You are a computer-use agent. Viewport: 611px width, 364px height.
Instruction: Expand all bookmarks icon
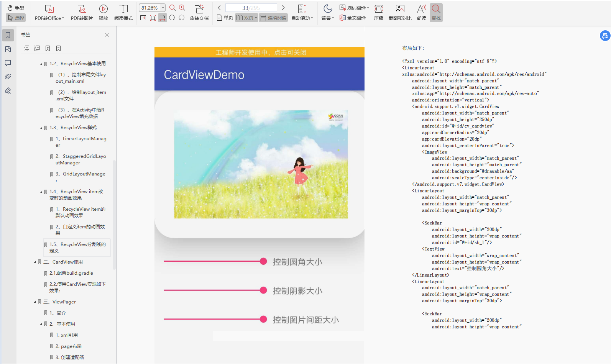[26, 48]
